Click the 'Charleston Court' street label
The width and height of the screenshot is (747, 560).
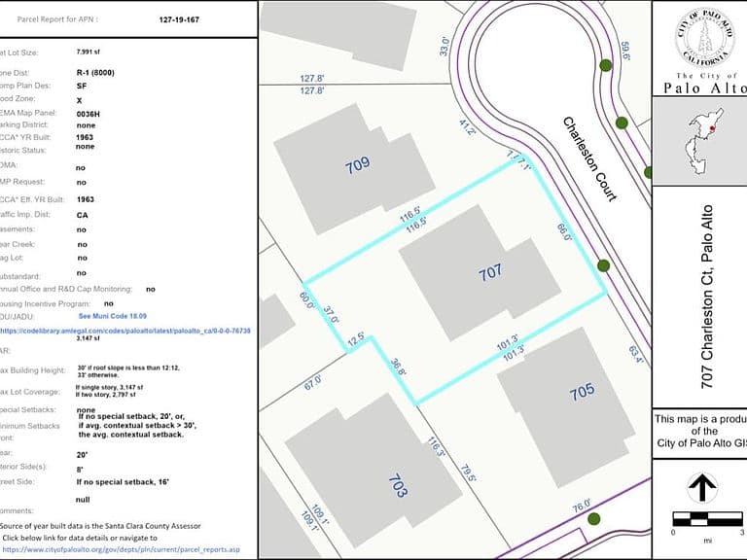pyautogui.click(x=589, y=159)
